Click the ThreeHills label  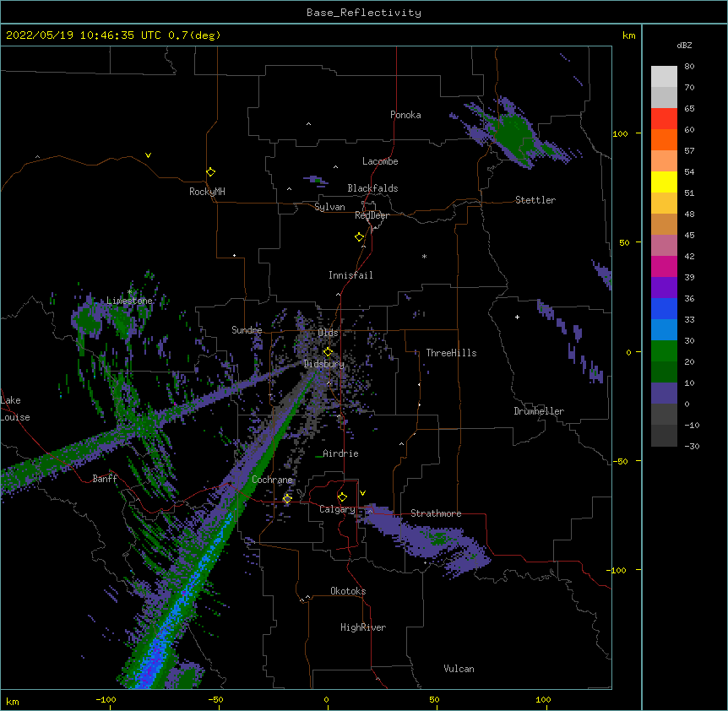(451, 353)
